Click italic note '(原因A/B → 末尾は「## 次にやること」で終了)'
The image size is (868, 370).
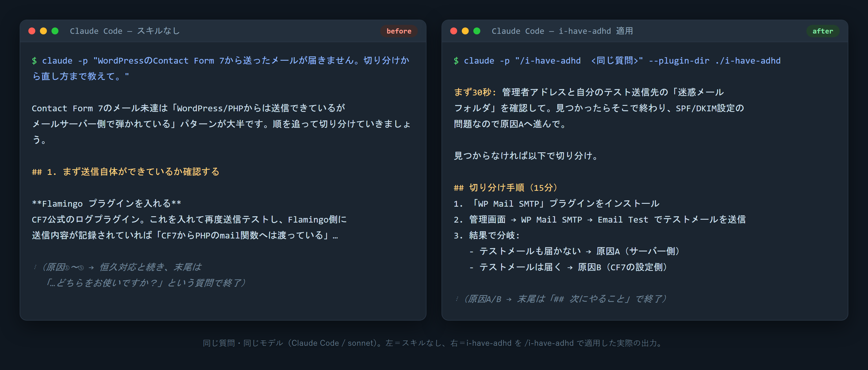561,299
